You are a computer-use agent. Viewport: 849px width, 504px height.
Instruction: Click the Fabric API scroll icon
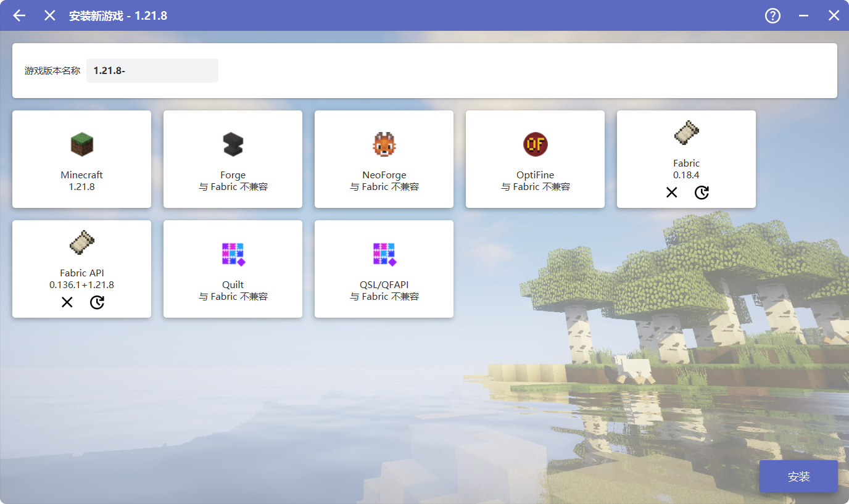(81, 242)
